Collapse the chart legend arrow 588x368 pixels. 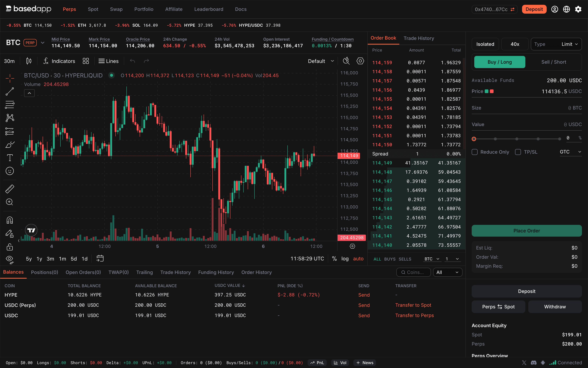(29, 93)
